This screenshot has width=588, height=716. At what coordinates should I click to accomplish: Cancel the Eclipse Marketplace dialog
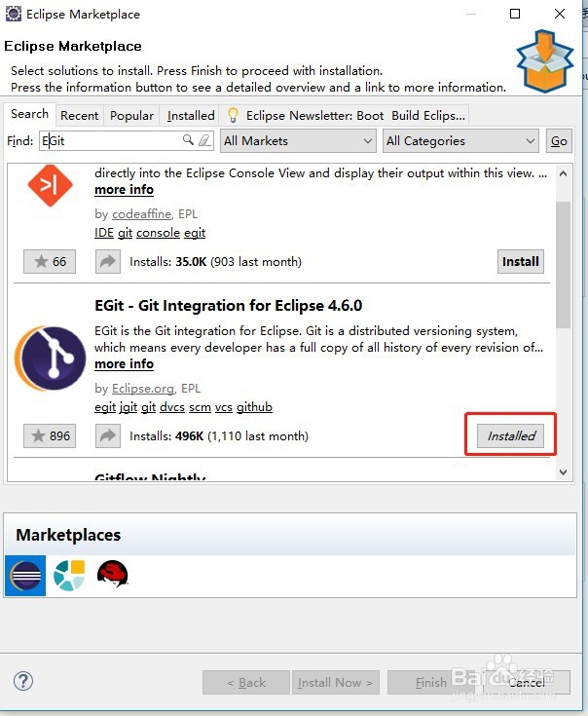click(527, 682)
